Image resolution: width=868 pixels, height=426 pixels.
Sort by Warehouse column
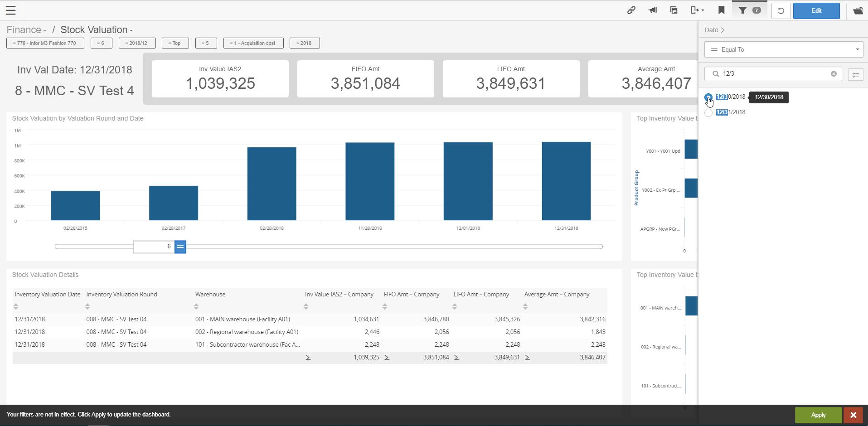coord(196,307)
